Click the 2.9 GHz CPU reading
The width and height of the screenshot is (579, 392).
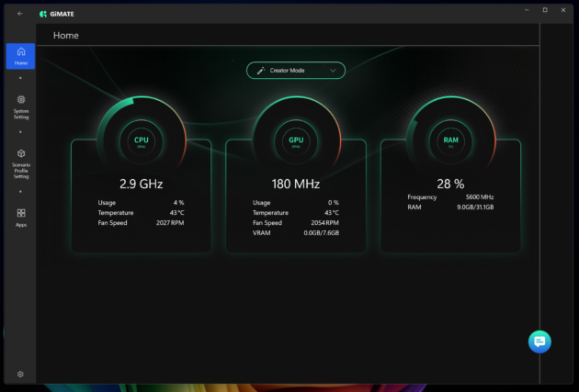141,184
